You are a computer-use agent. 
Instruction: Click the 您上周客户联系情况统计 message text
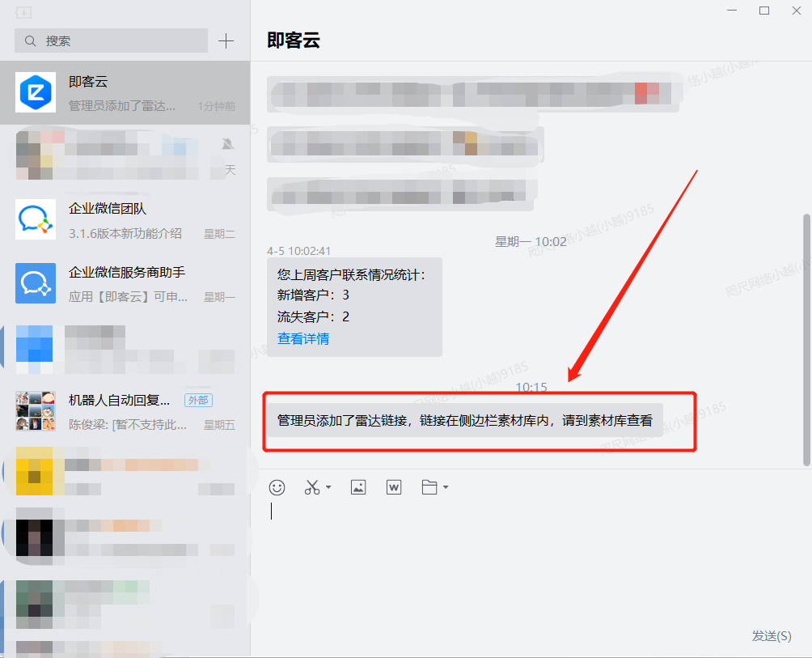351,274
